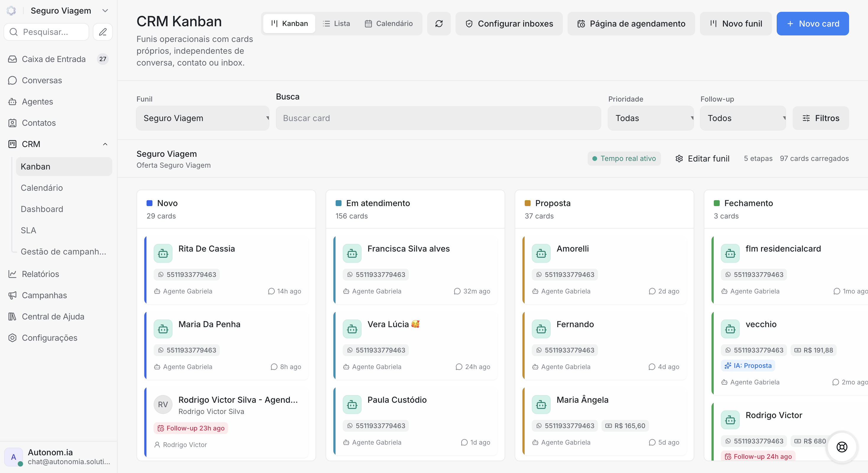Click the Buscar card search field
This screenshot has width=868, height=473.
(438, 118)
